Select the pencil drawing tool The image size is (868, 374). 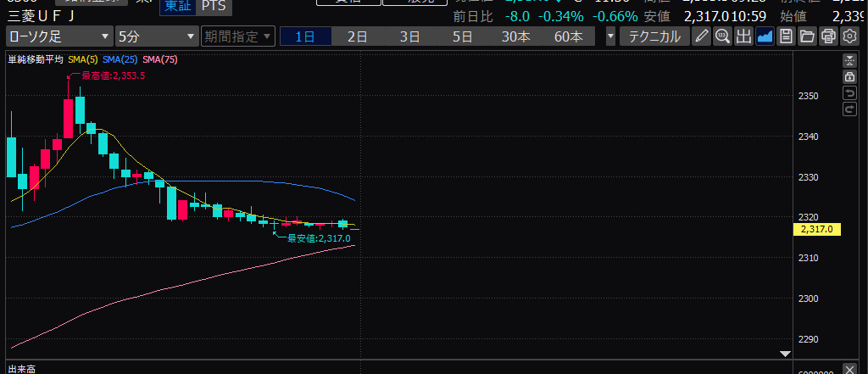(x=701, y=36)
